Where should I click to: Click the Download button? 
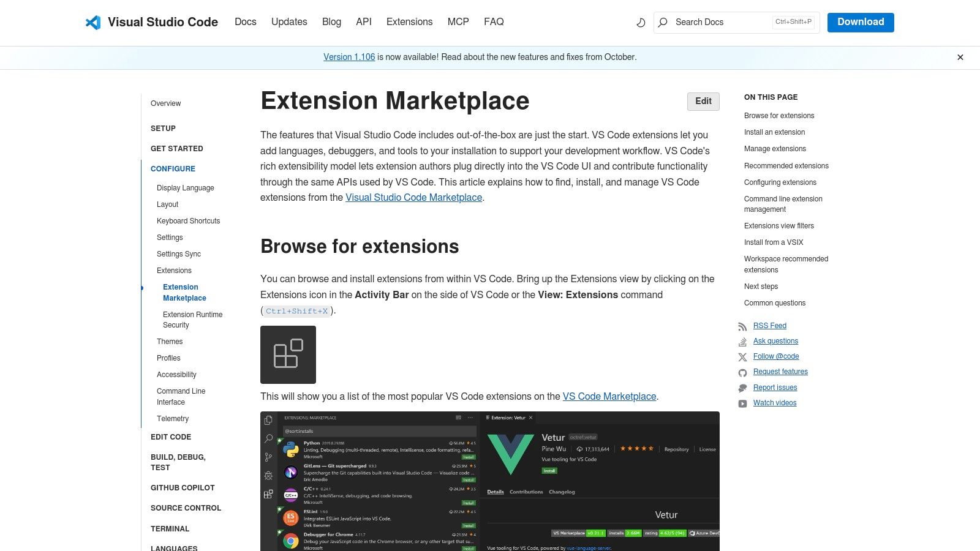(861, 22)
